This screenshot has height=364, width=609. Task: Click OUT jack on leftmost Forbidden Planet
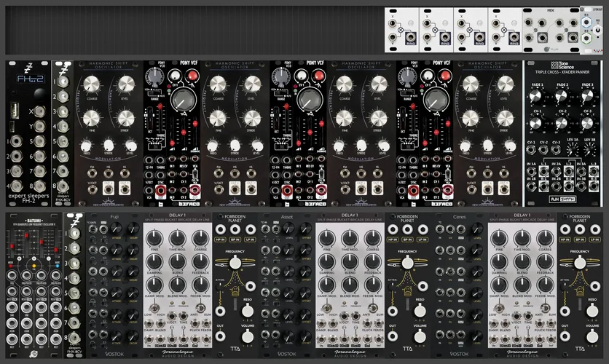point(220,336)
